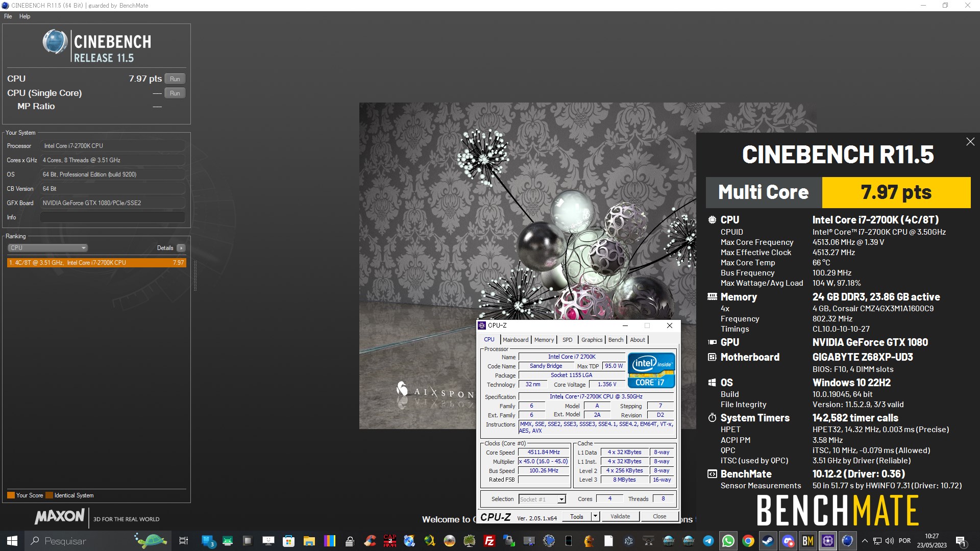The width and height of the screenshot is (980, 551).
Task: Open the padlock app on the taskbar
Action: [x=350, y=541]
